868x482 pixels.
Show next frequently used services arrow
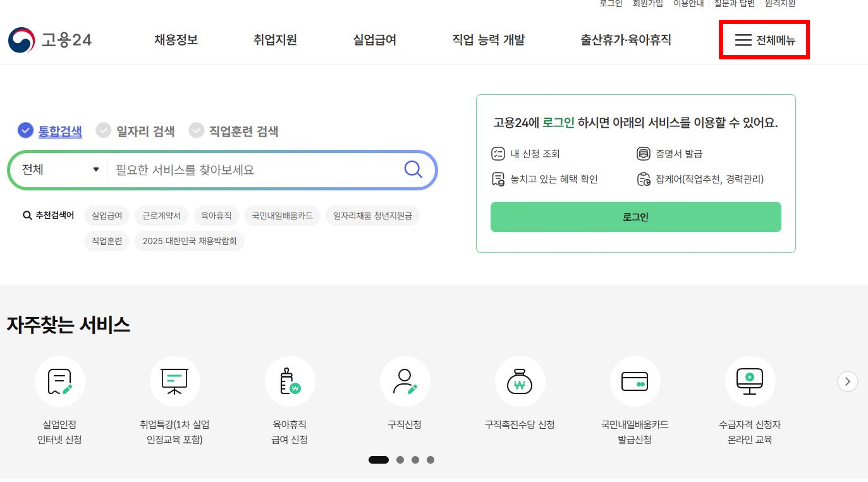(x=847, y=381)
